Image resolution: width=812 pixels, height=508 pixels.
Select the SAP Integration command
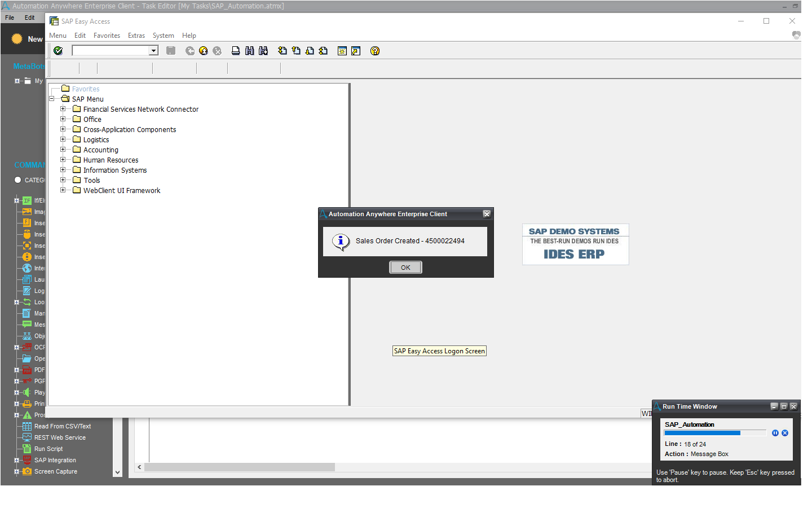click(x=55, y=460)
